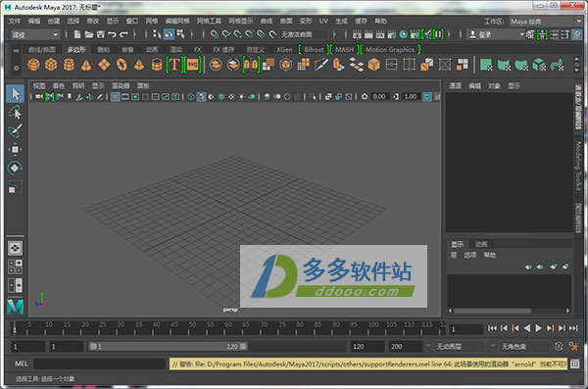Switch to the Motion Graphics shelf tab
Image resolution: width=588 pixels, height=389 pixels.
[x=390, y=50]
